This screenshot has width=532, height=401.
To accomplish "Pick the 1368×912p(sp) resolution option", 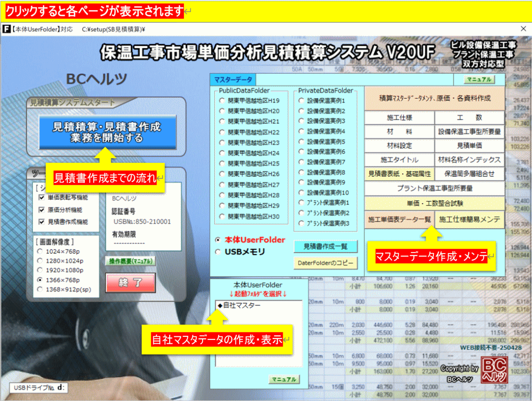I will [x=40, y=290].
